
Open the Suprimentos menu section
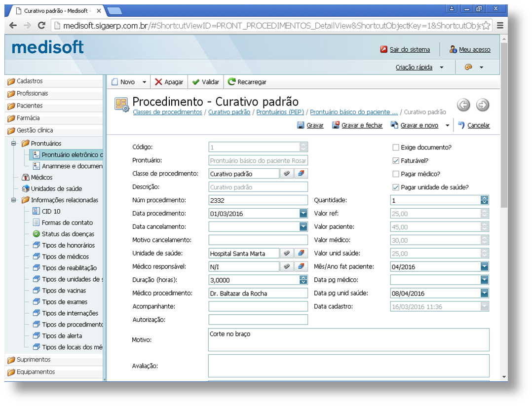(54, 360)
